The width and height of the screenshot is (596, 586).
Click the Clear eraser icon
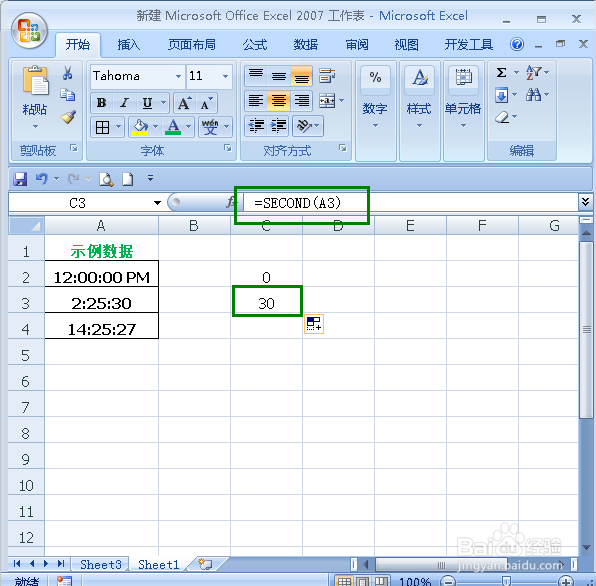click(x=502, y=117)
